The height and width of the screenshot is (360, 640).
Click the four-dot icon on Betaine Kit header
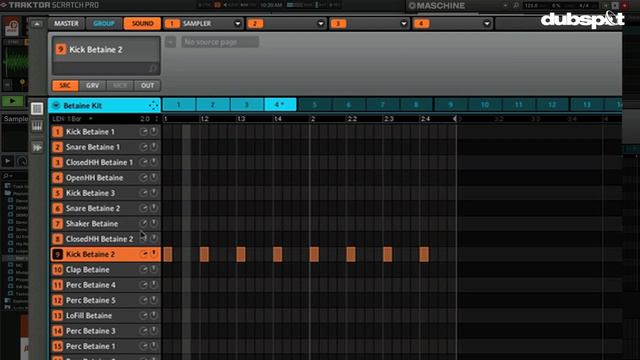tap(153, 105)
